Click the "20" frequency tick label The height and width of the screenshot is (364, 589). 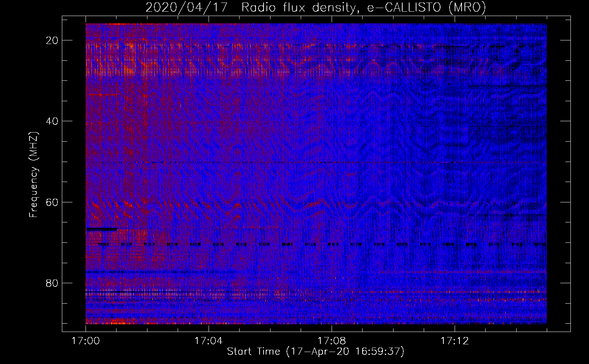52,40
